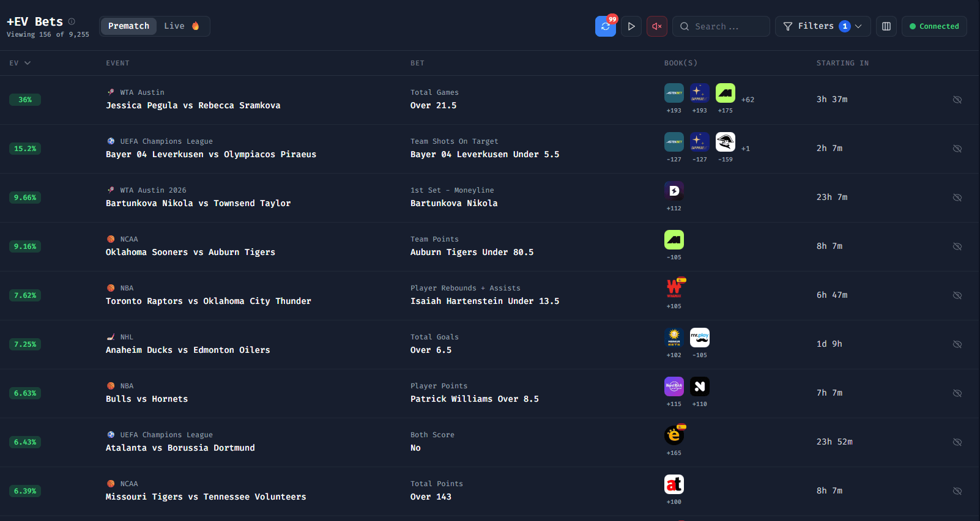Hide the Atalanta vs Dortmund bet row

pos(957,442)
